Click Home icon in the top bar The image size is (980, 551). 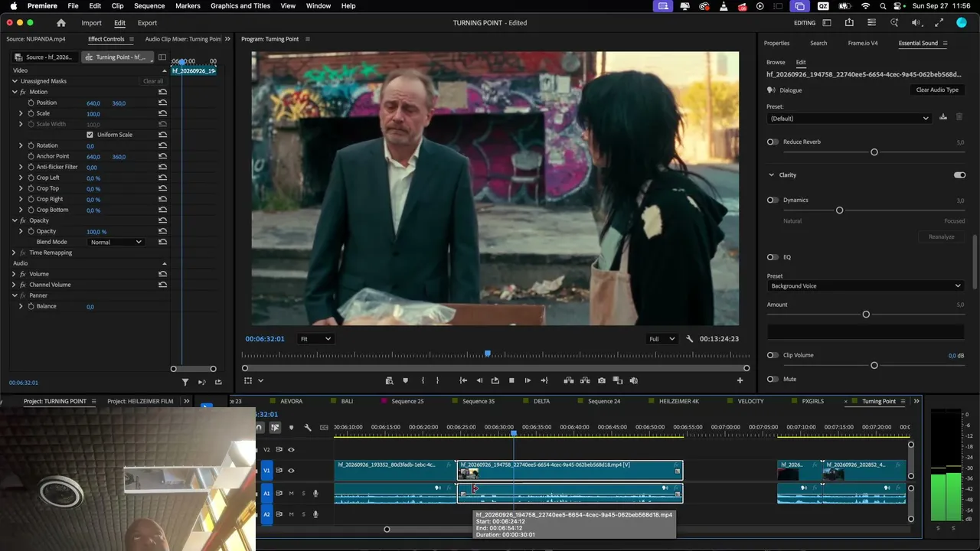[x=61, y=23]
